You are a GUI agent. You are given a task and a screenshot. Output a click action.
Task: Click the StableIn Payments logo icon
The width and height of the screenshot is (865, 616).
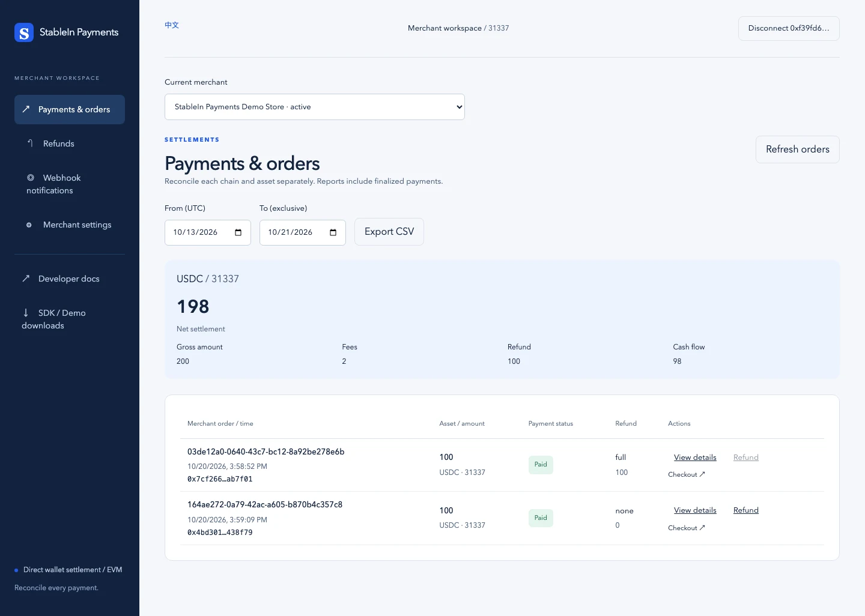click(24, 32)
